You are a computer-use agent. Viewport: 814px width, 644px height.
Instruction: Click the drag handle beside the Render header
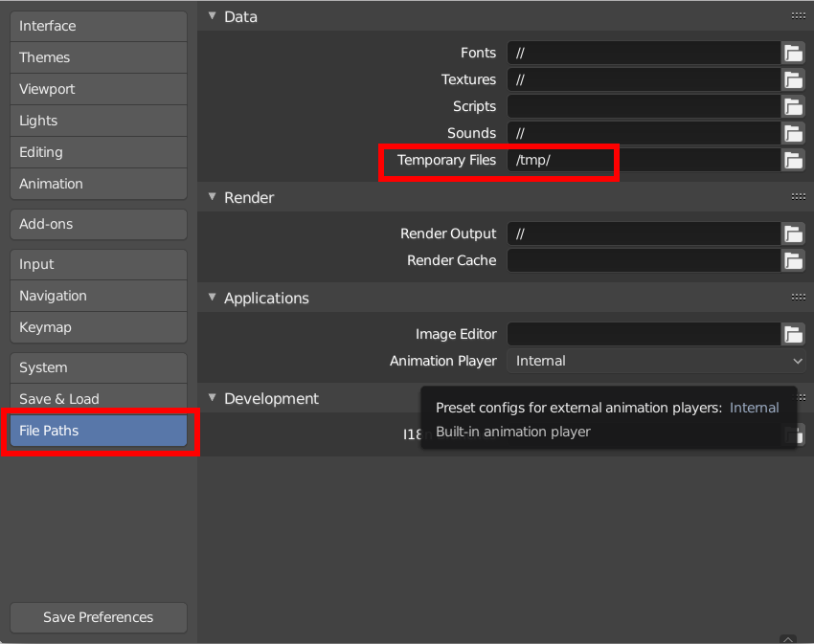(798, 196)
